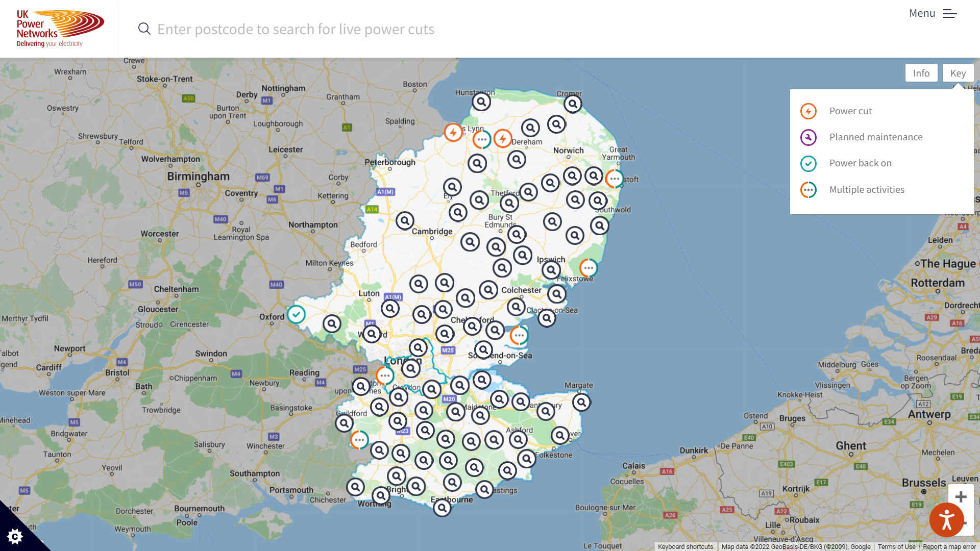Click the 'Power cut' legend text

pyautogui.click(x=850, y=111)
